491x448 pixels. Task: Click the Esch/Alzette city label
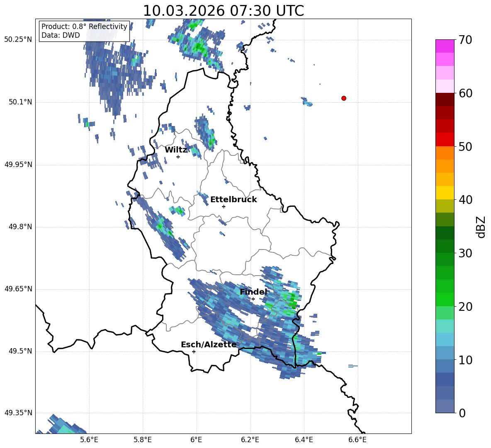click(x=209, y=345)
